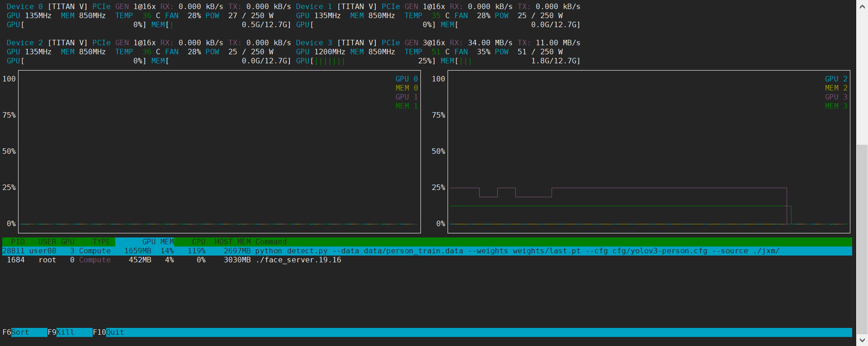Viewport: 868px width, 346px height.
Task: Click the scrollbar down arrow
Action: pos(862,340)
